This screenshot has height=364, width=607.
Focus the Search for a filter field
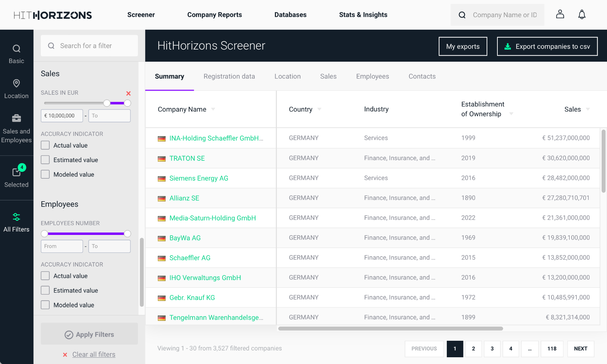tap(89, 45)
